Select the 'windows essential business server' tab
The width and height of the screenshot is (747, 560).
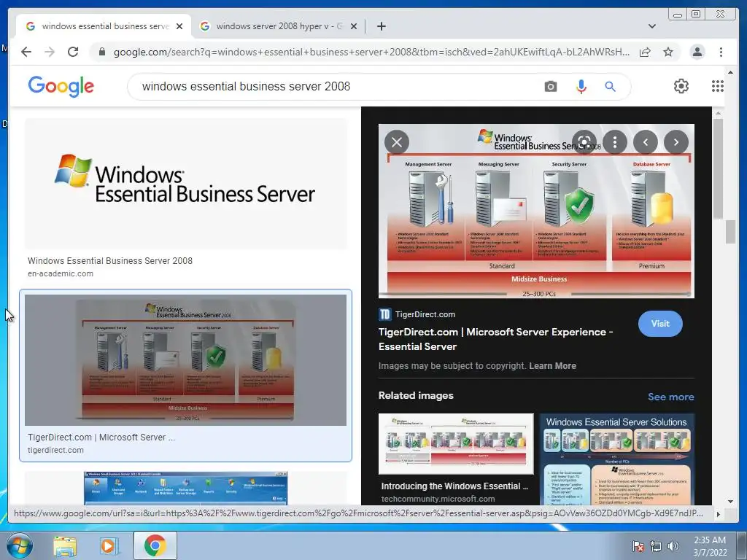point(104,26)
